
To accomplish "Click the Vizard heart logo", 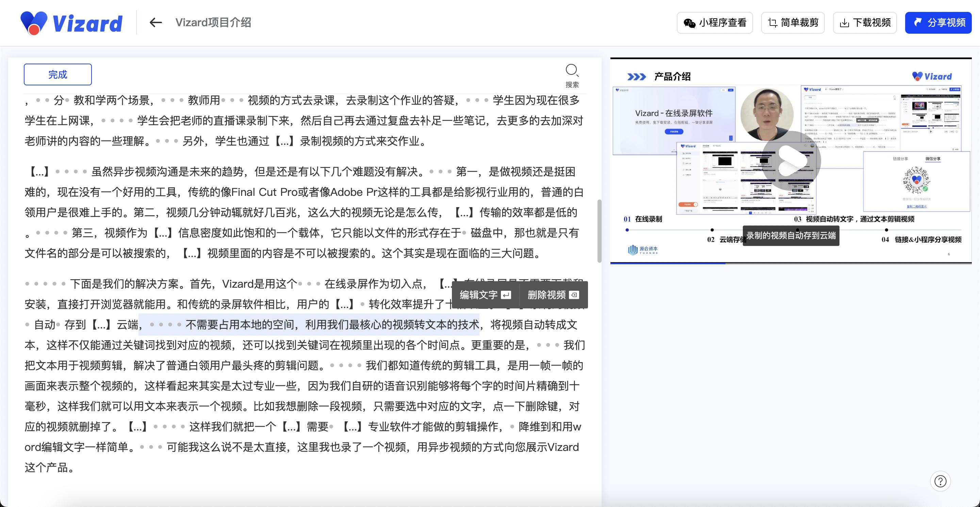I will [33, 23].
